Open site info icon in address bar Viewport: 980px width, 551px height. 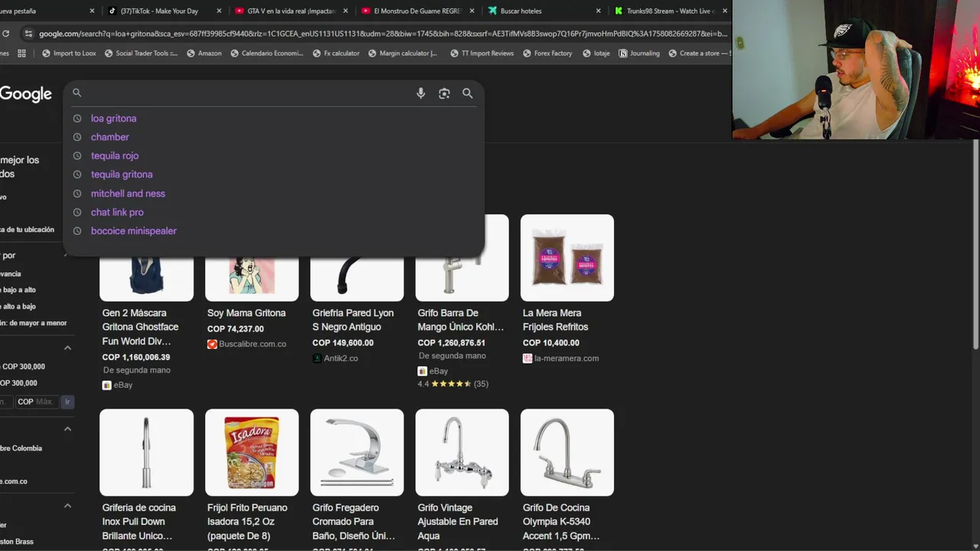(x=28, y=34)
